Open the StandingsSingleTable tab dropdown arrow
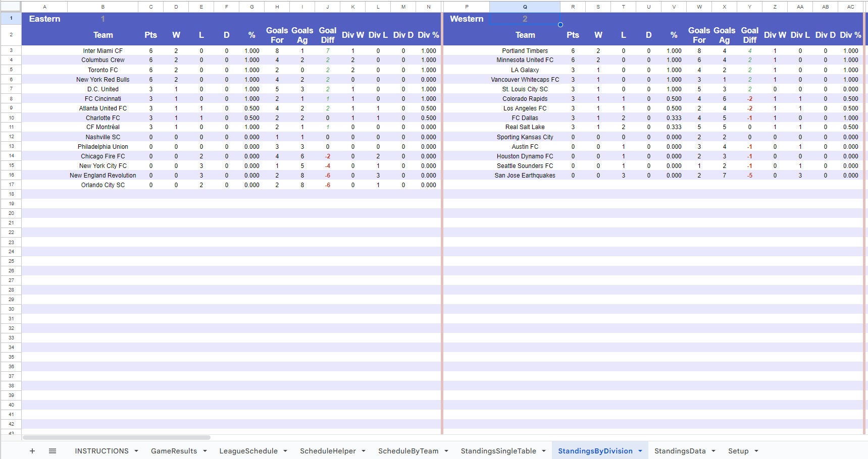This screenshot has height=459, width=868. coord(543,450)
